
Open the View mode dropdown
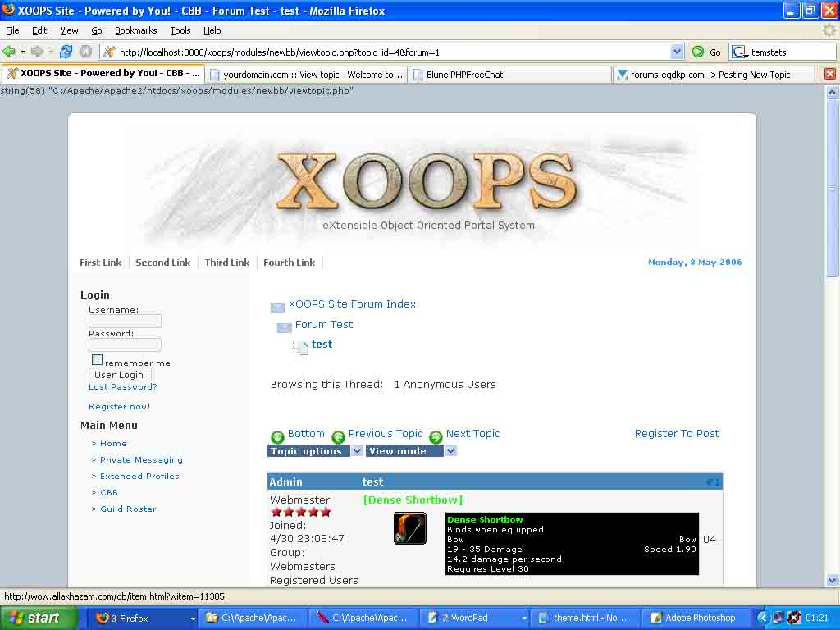[451, 451]
